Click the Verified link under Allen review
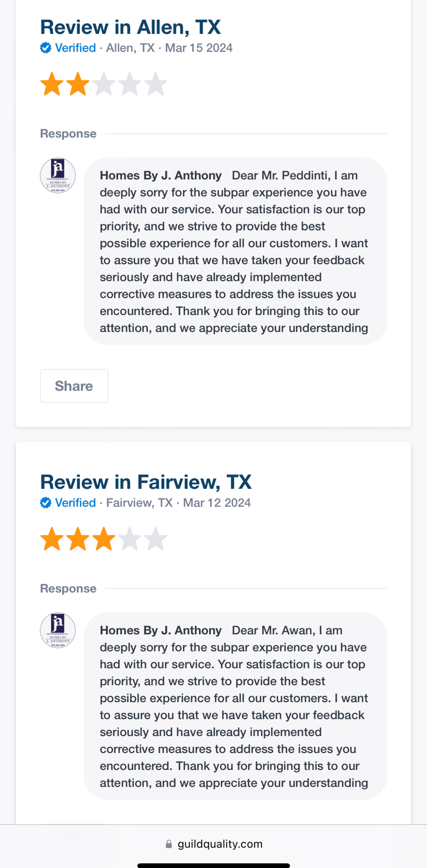The image size is (427, 868). point(75,48)
